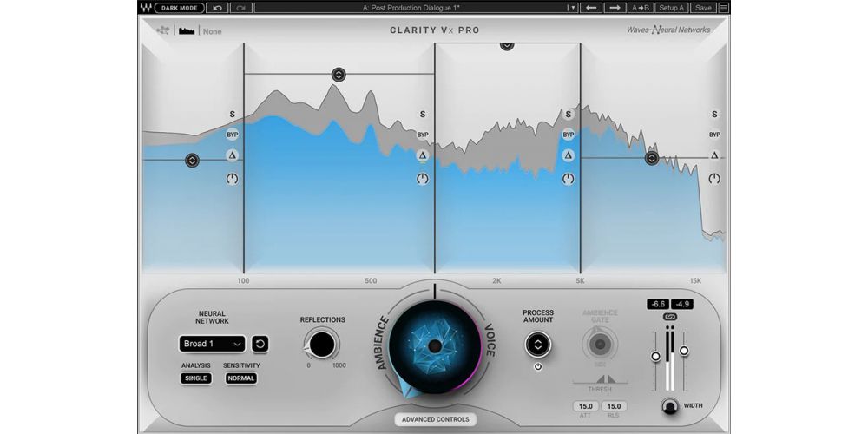Image resolution: width=868 pixels, height=434 pixels.
Task: Redo the last undone change
Action: 241,8
